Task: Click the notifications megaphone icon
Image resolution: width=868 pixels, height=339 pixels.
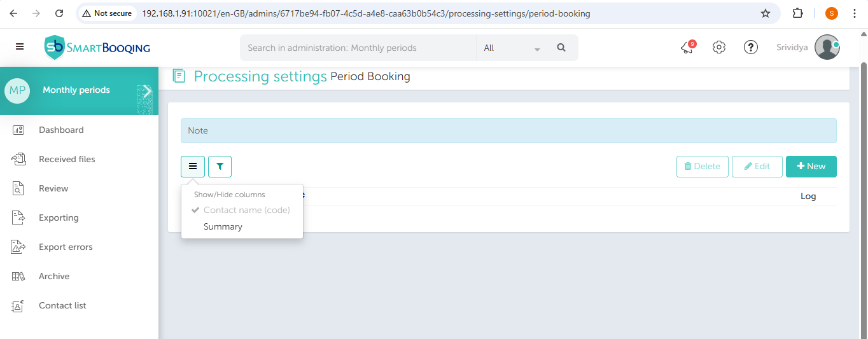Action: (687, 48)
